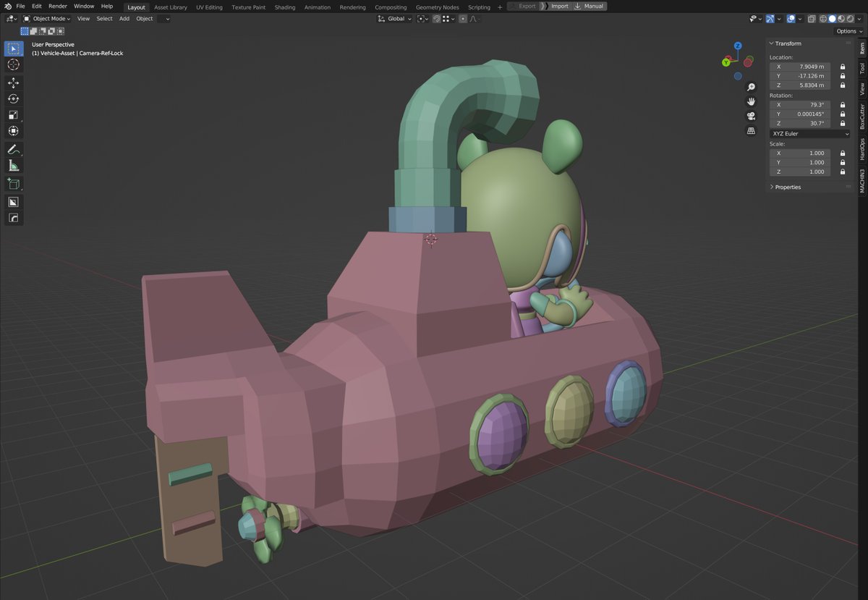Open overlays options dropdown arrow

coord(800,19)
